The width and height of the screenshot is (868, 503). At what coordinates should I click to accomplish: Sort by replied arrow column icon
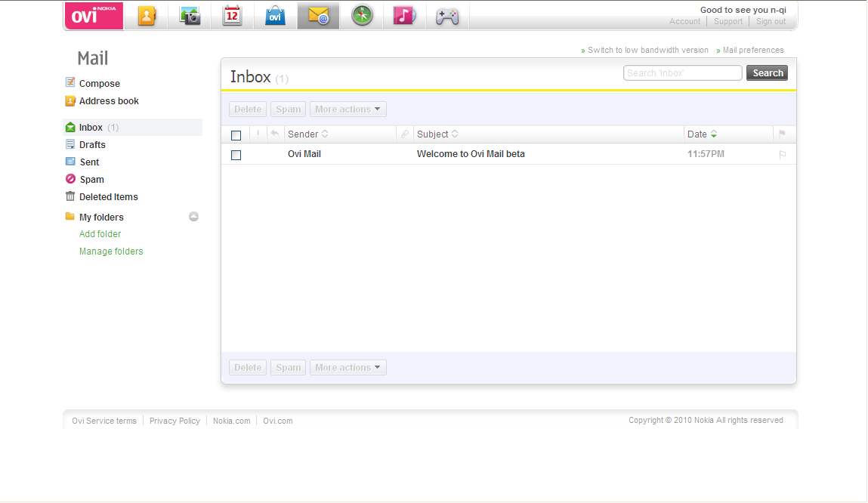click(274, 134)
